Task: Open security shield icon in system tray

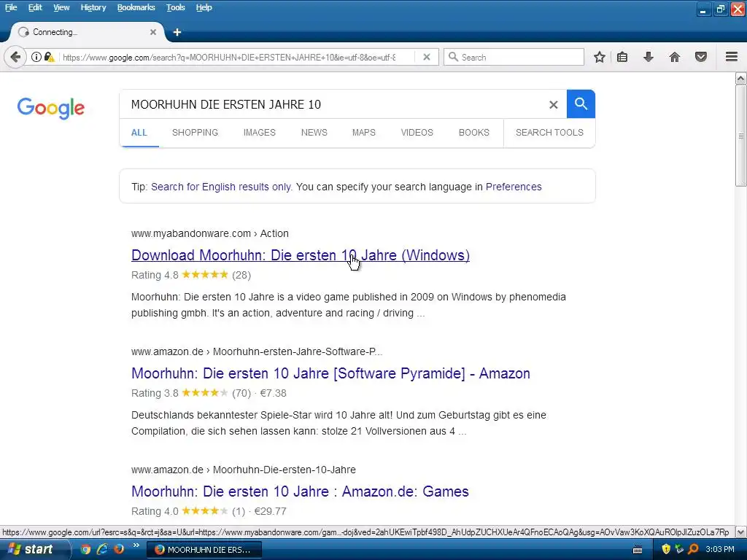Action: 666,549
